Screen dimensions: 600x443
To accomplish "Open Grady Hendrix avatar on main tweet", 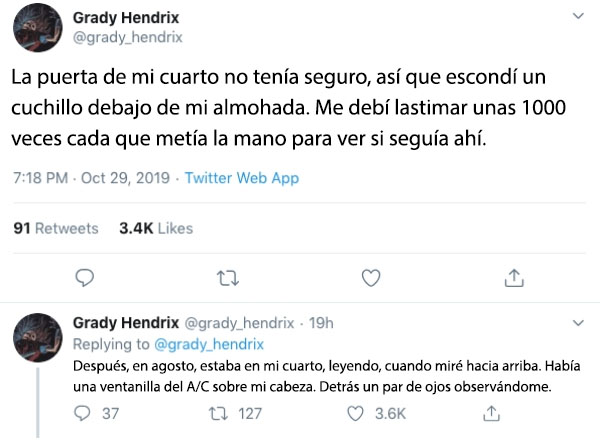I will tap(38, 28).
